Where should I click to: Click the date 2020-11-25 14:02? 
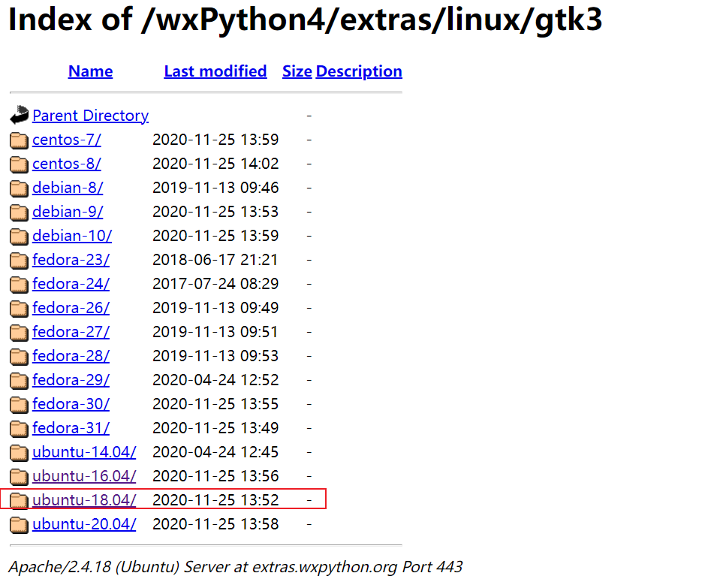215,164
